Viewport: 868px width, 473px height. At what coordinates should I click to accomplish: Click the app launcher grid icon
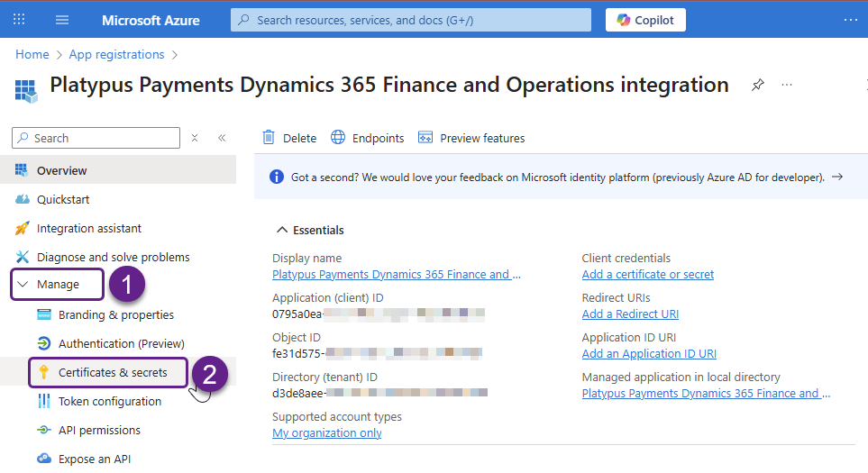click(x=20, y=20)
